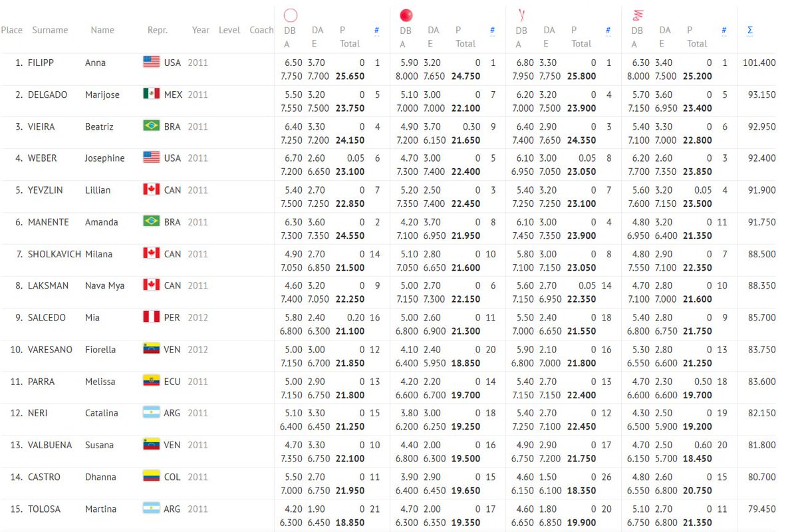Click the Place column header

12,30
